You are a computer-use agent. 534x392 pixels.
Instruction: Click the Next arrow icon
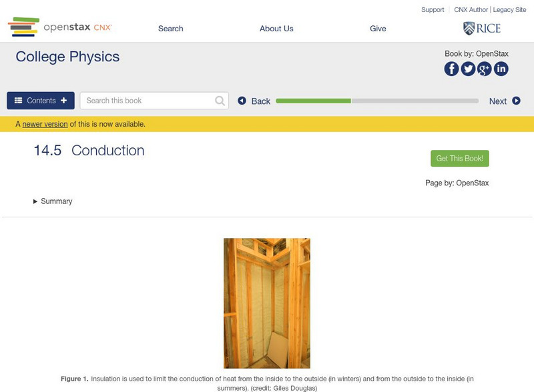coord(516,101)
